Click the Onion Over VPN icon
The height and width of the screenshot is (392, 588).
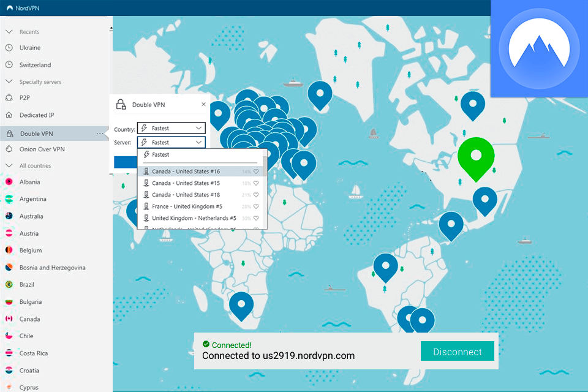click(x=9, y=149)
